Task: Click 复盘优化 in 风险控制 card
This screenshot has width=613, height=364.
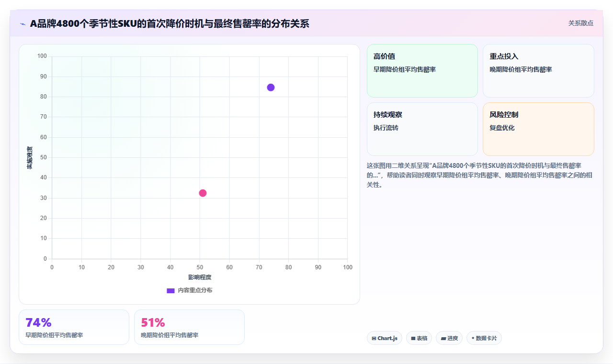Action: click(502, 128)
